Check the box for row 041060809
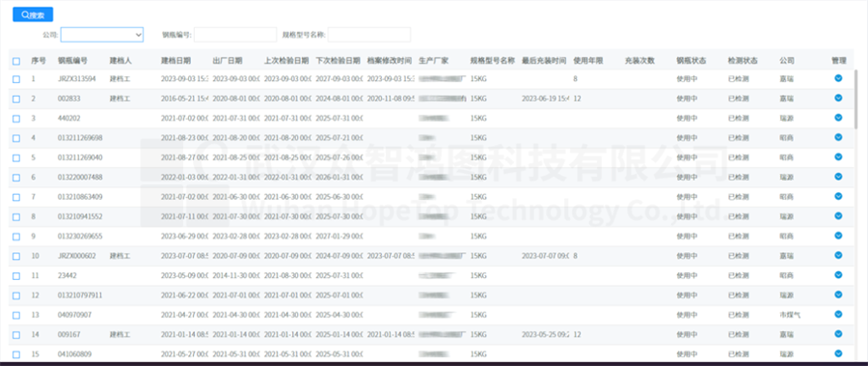 click(16, 354)
